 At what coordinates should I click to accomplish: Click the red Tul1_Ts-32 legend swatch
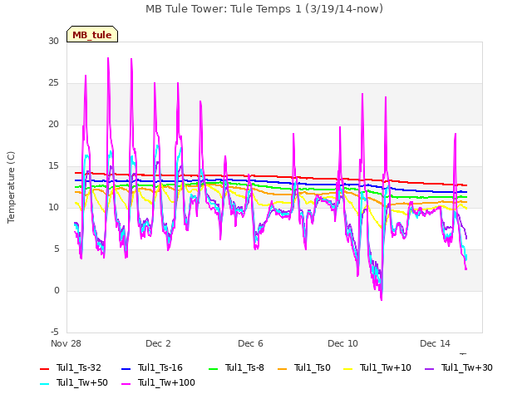44,368
